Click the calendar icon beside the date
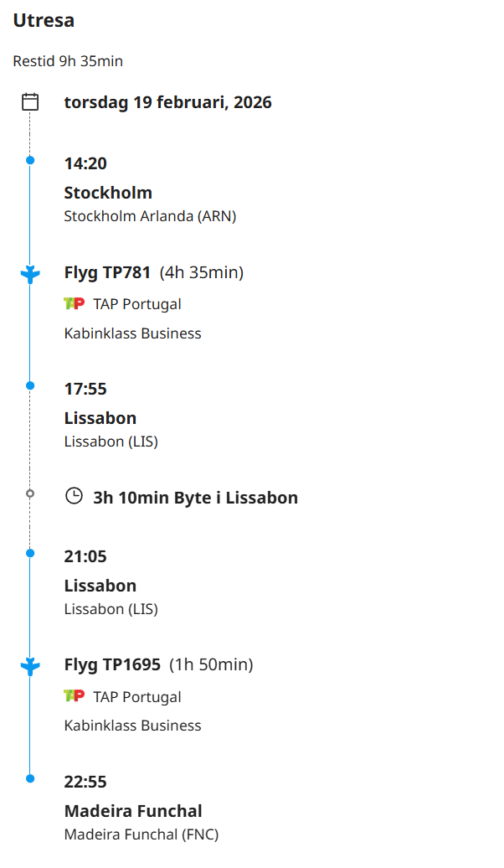Viewport: 504px width, 868px height. tap(30, 102)
